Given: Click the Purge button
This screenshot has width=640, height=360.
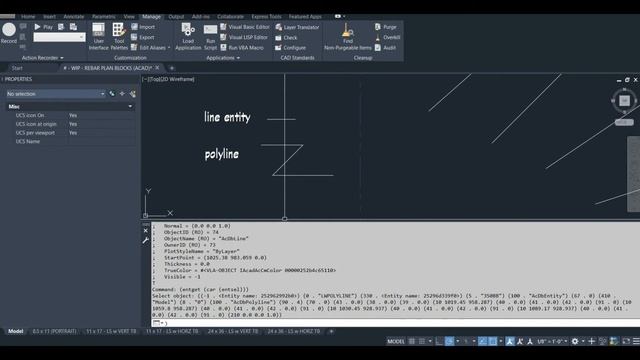Looking at the screenshot, I should click(386, 27).
